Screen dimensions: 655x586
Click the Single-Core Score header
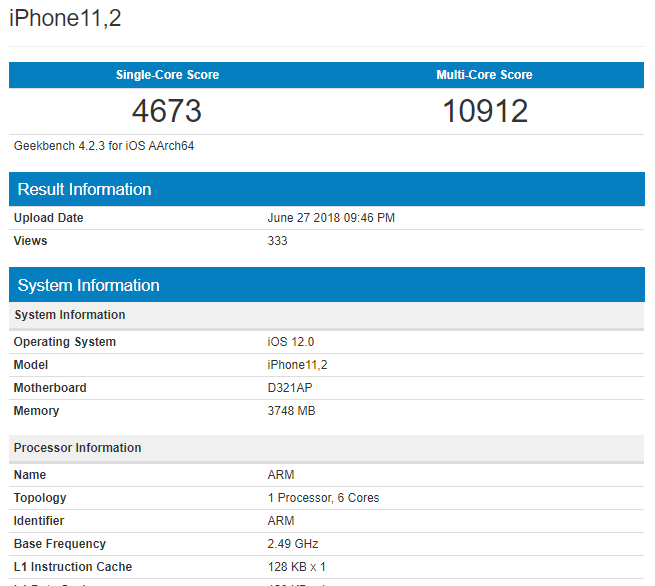(x=168, y=75)
